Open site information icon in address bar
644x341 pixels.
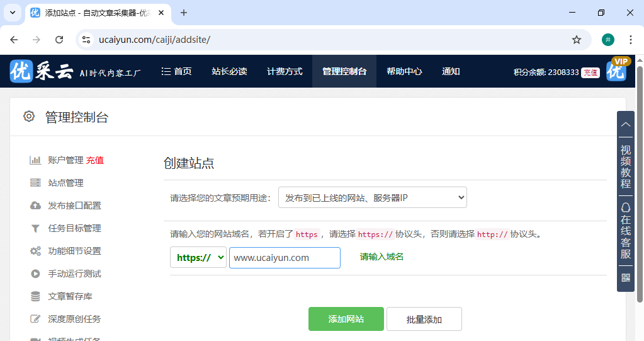(x=87, y=40)
